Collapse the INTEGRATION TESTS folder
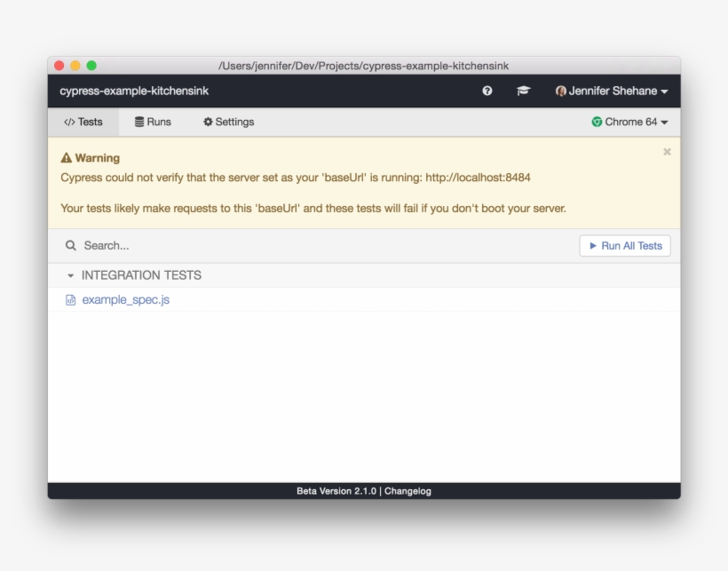The image size is (728, 571). tap(134, 275)
